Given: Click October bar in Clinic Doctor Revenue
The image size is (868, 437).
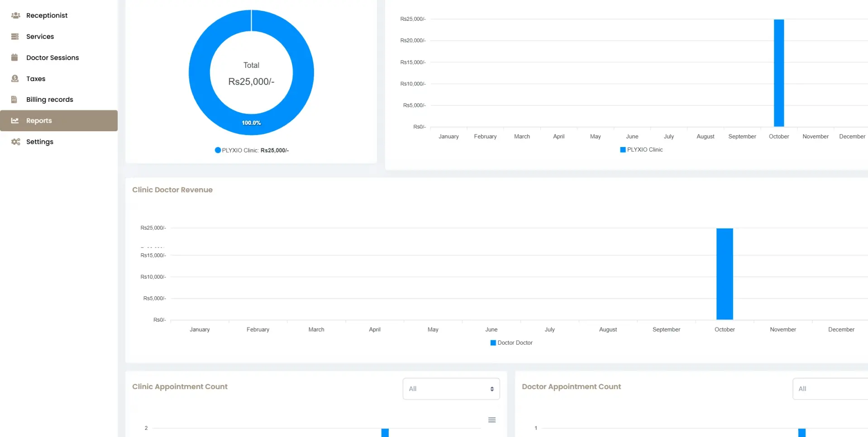Looking at the screenshot, I should coord(724,274).
